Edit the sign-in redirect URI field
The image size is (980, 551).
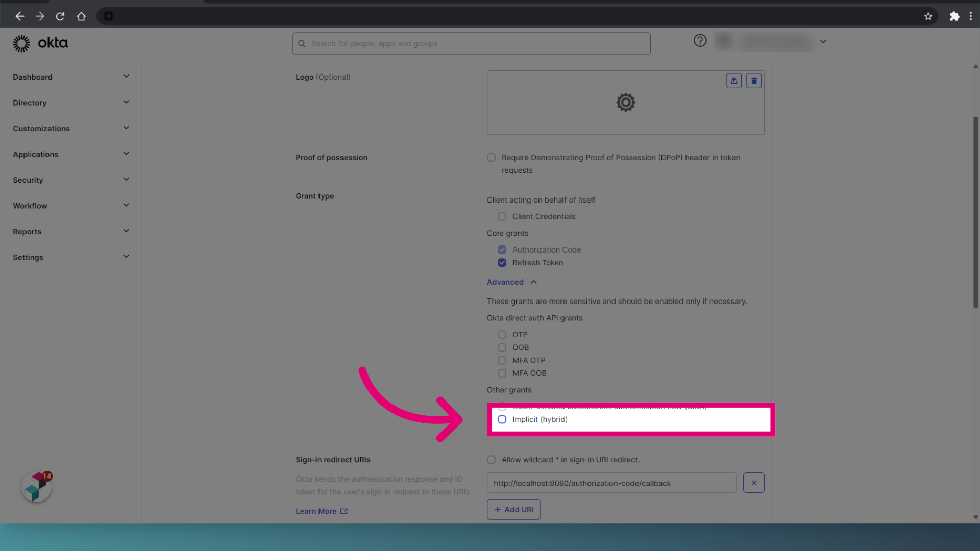point(611,483)
